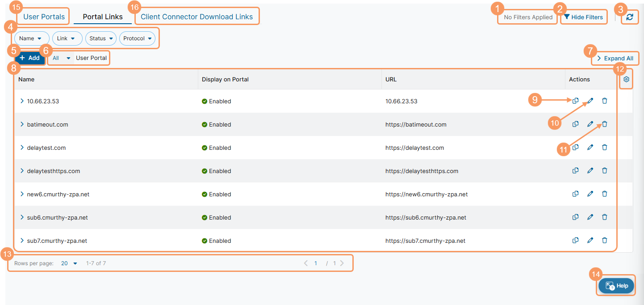Open the Protocol filter dropdown
This screenshot has height=305, width=644.
[137, 38]
